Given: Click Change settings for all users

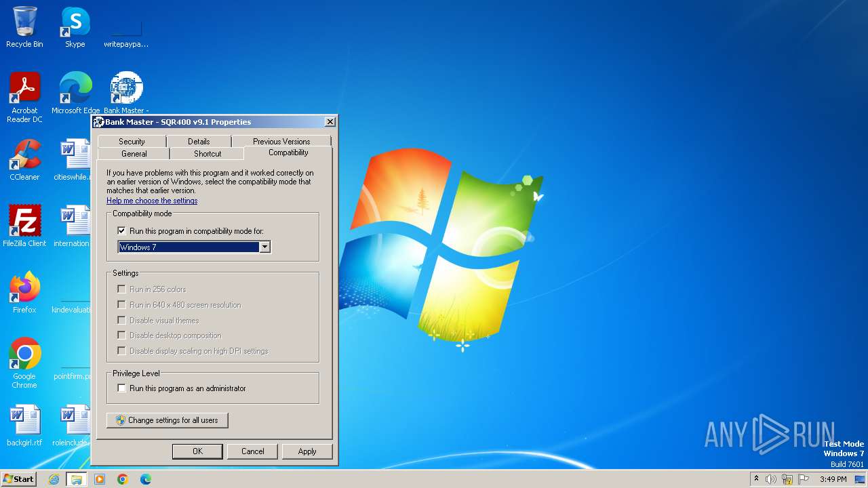Looking at the screenshot, I should (x=167, y=420).
